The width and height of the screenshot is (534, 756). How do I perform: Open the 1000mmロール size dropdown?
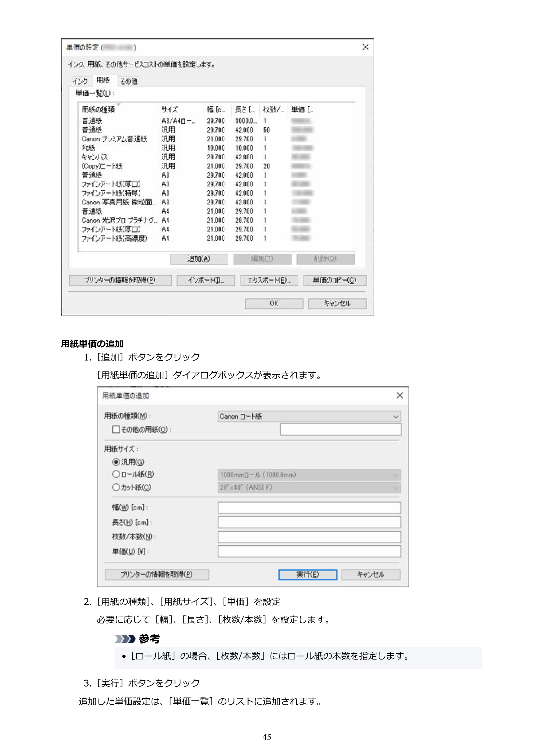309,475
